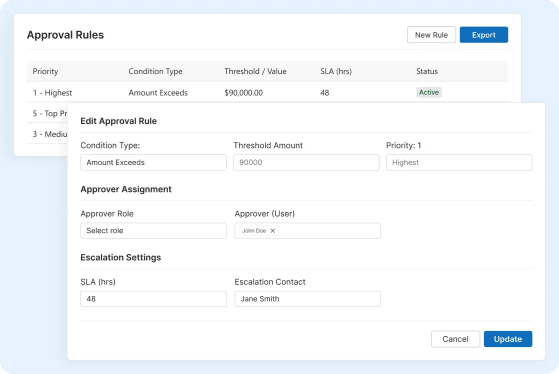Select the 5 - Top priority row
Image resolution: width=559 pixels, height=374 pixels.
coord(47,113)
